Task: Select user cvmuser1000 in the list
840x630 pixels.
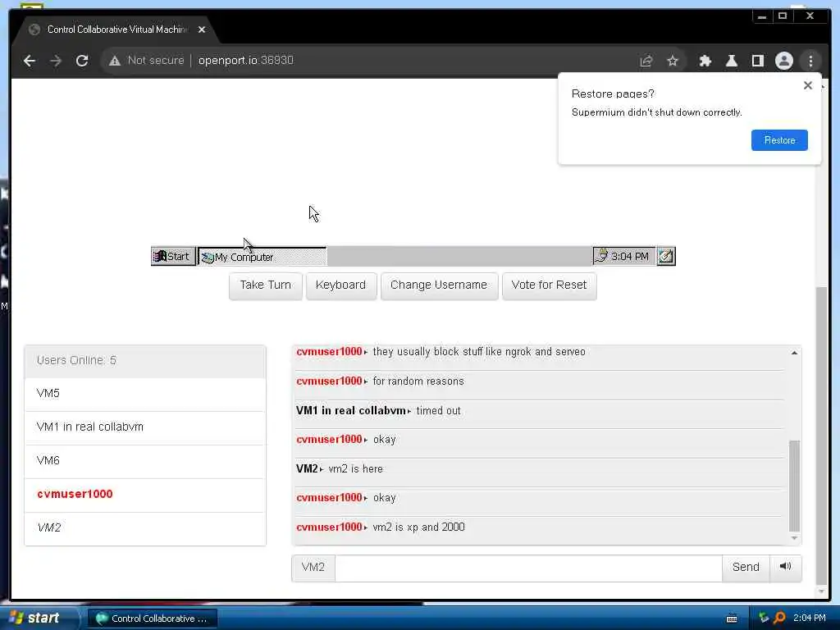Action: [x=145, y=495]
